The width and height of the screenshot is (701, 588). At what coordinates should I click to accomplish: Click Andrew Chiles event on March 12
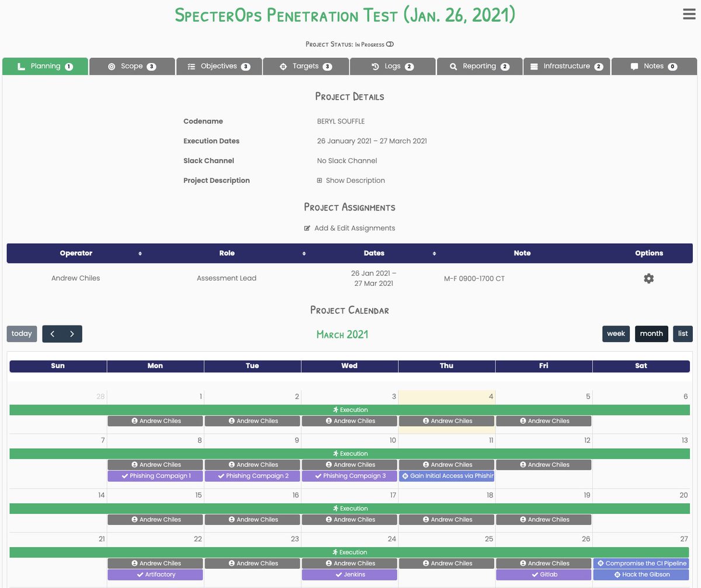coord(544,465)
